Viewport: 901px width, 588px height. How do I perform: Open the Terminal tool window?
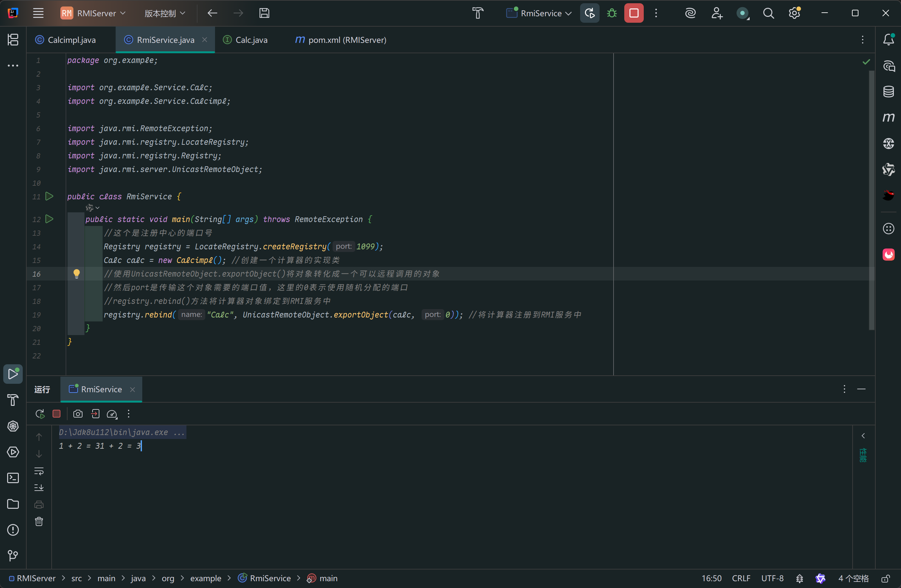click(13, 478)
